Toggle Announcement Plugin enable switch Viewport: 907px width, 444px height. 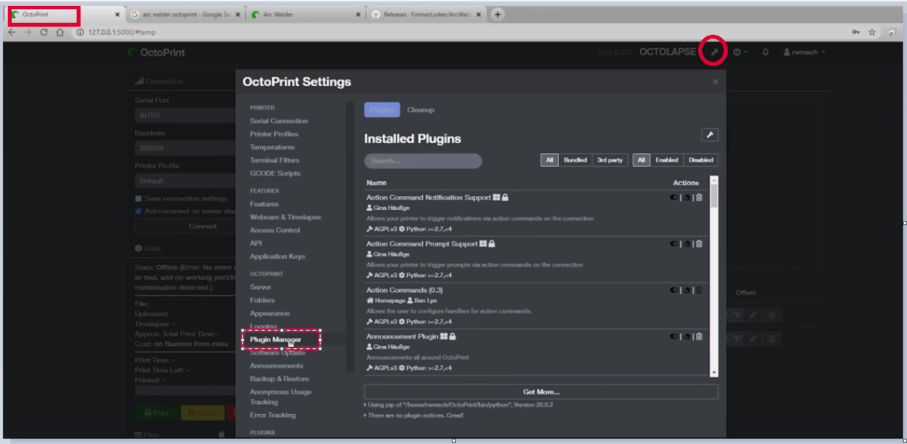point(676,337)
